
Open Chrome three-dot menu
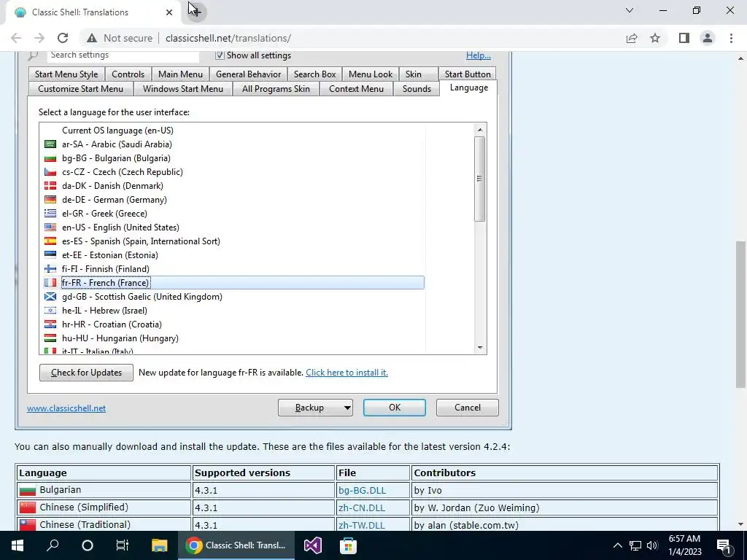[731, 38]
